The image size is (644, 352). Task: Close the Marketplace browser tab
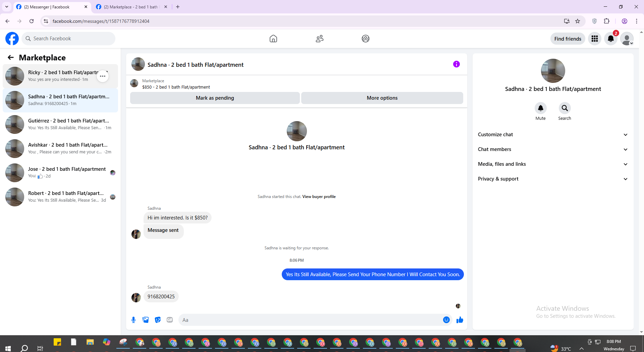click(x=166, y=7)
